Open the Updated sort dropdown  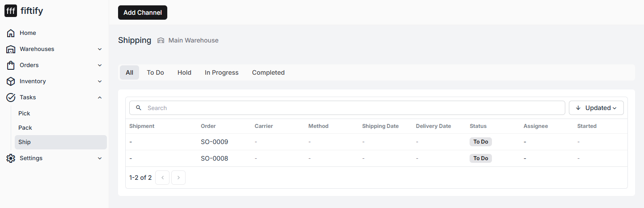(596, 108)
